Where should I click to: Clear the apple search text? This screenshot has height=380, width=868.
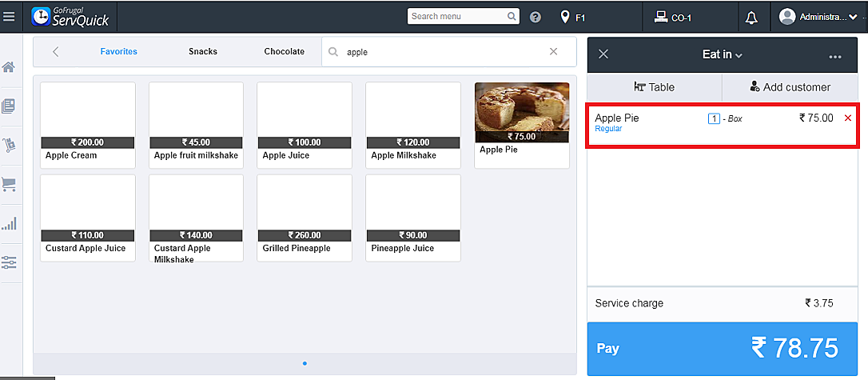[553, 52]
